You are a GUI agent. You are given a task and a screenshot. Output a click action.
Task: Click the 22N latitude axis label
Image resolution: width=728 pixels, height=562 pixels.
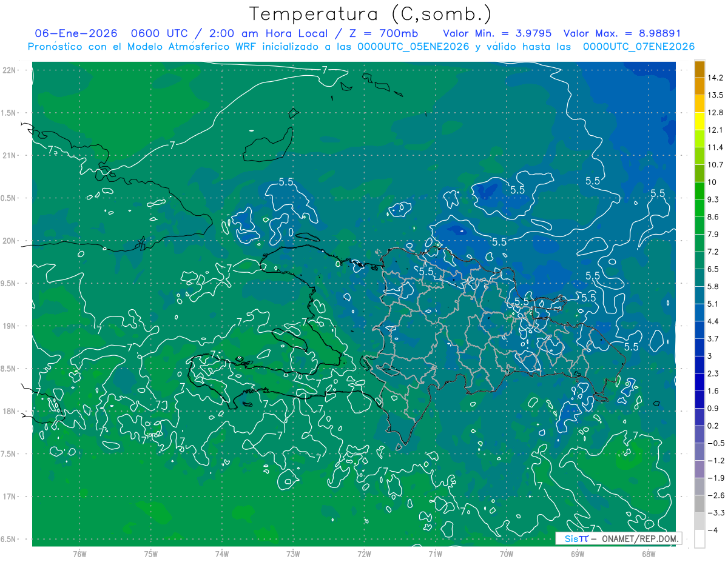coord(10,70)
